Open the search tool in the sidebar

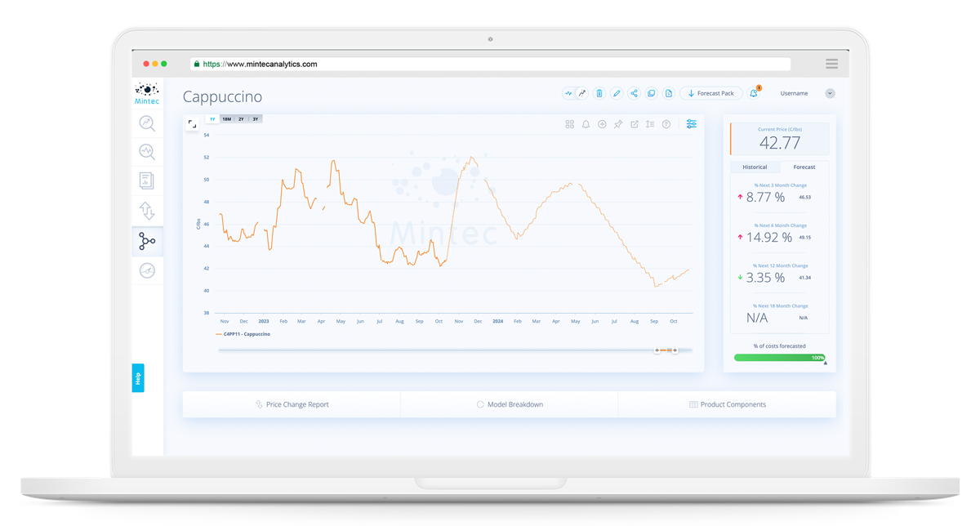tap(147, 123)
